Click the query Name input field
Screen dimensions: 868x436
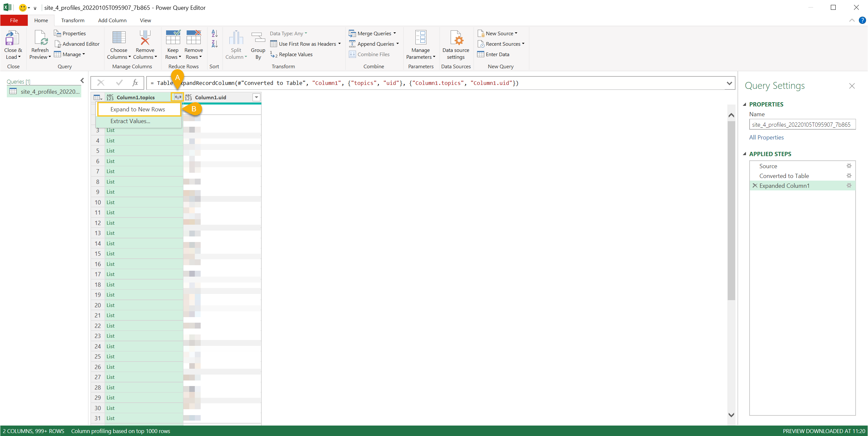click(x=802, y=124)
